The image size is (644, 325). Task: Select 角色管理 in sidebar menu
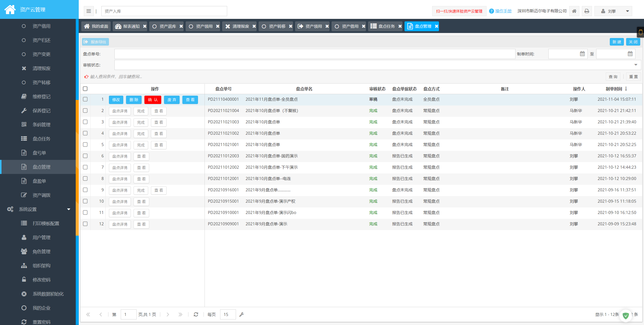click(38, 251)
